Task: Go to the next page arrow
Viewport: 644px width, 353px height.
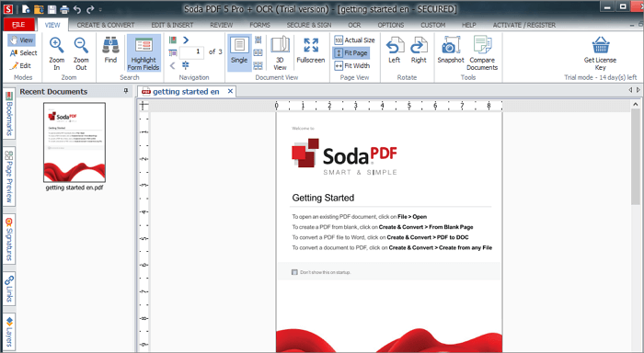Action: click(x=186, y=40)
